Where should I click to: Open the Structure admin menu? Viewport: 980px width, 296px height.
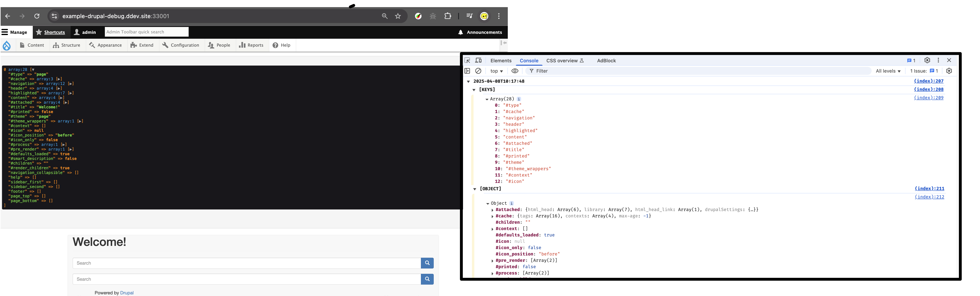pyautogui.click(x=67, y=45)
